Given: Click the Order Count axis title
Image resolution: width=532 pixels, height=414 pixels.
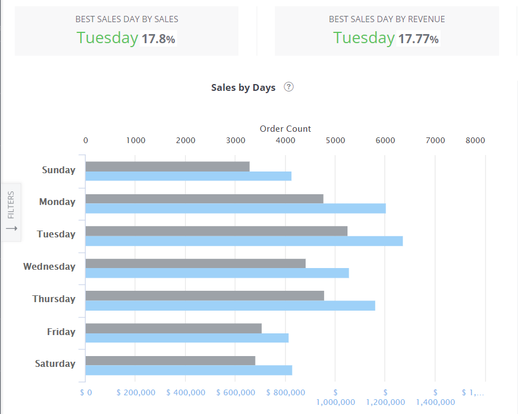Looking at the screenshot, I should (x=285, y=128).
